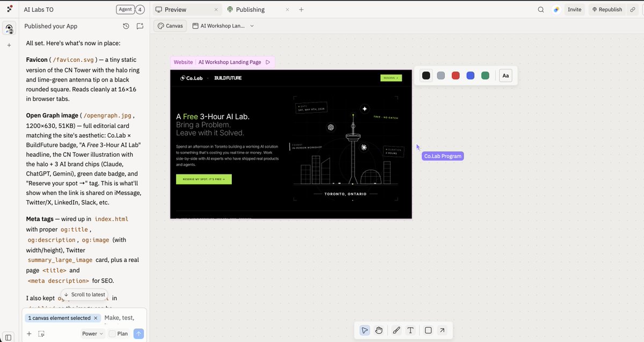Click 'Published your App' chat title
Image resolution: width=644 pixels, height=342 pixels.
(50, 26)
